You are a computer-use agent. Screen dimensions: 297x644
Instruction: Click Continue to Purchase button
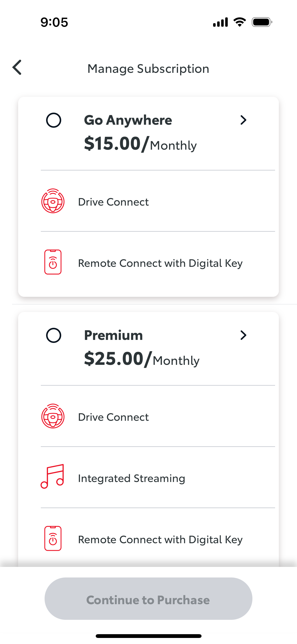pyautogui.click(x=148, y=599)
